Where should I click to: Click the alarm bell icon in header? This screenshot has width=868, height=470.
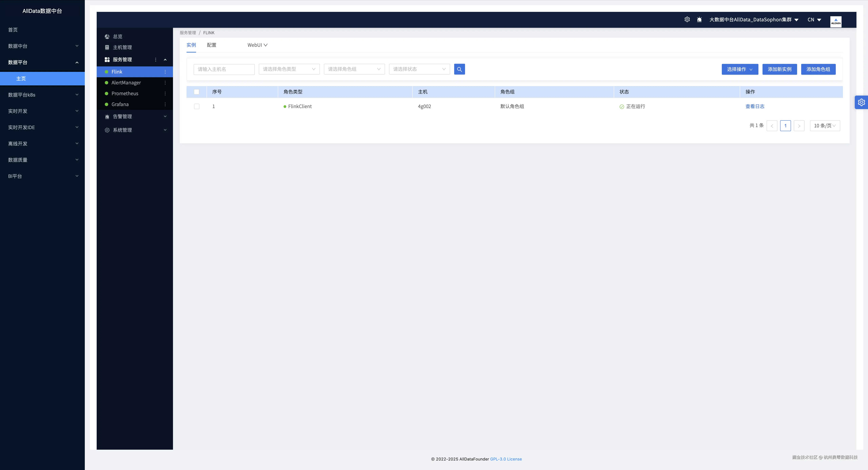point(699,19)
